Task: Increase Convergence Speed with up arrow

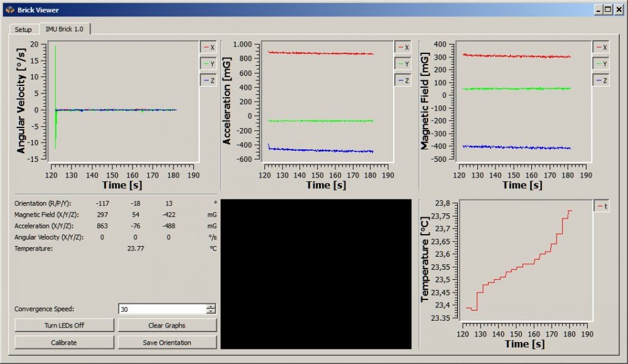Action: pyautogui.click(x=211, y=306)
